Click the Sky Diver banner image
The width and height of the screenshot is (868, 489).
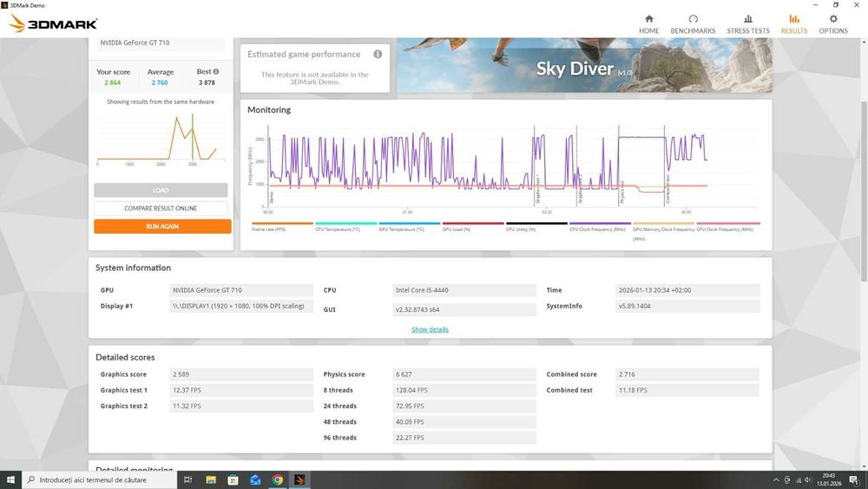point(584,65)
